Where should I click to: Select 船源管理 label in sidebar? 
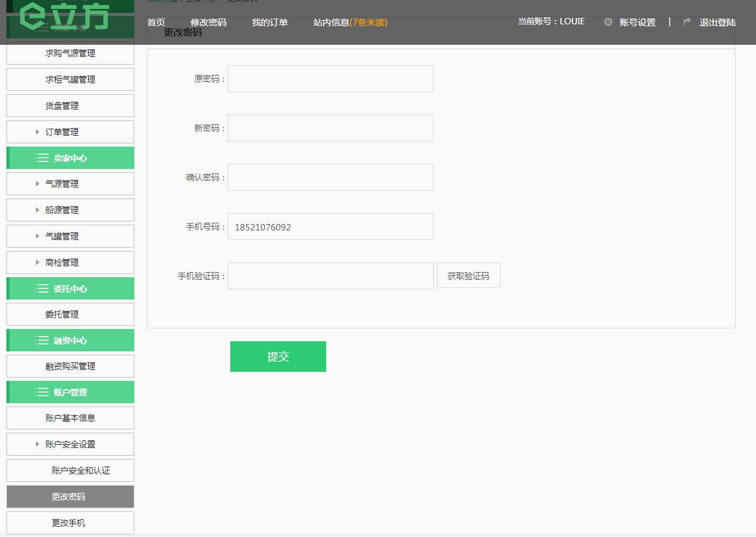(x=61, y=210)
